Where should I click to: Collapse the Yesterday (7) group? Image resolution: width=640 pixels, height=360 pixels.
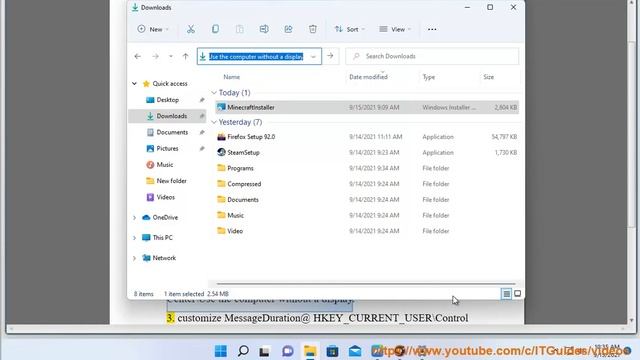click(214, 122)
